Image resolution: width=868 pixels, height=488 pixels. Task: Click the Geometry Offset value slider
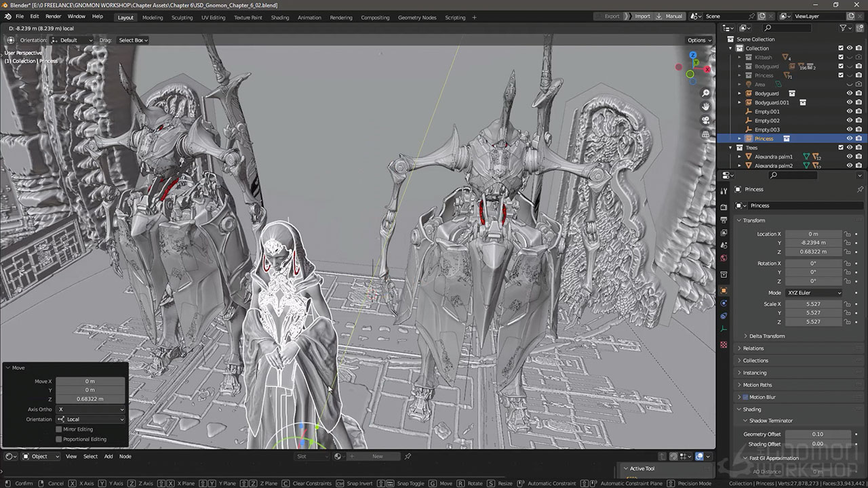coord(817,434)
